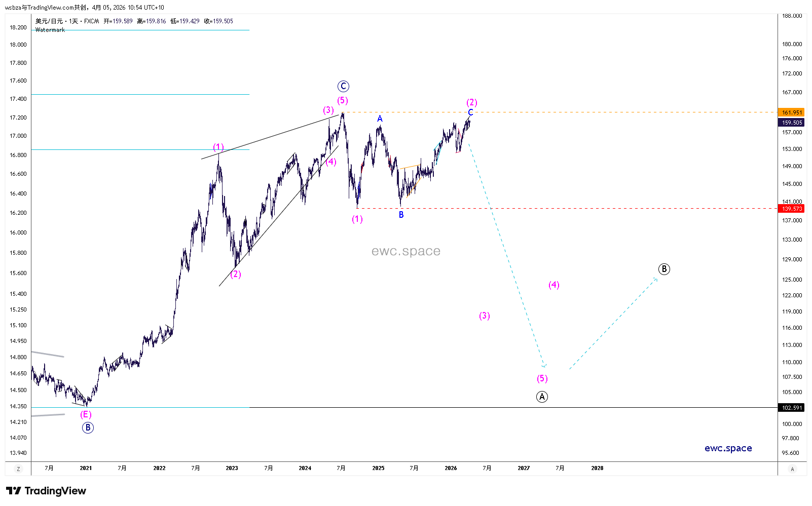Click red 139.573 price label
This screenshot has width=812, height=506.
pyautogui.click(x=792, y=209)
